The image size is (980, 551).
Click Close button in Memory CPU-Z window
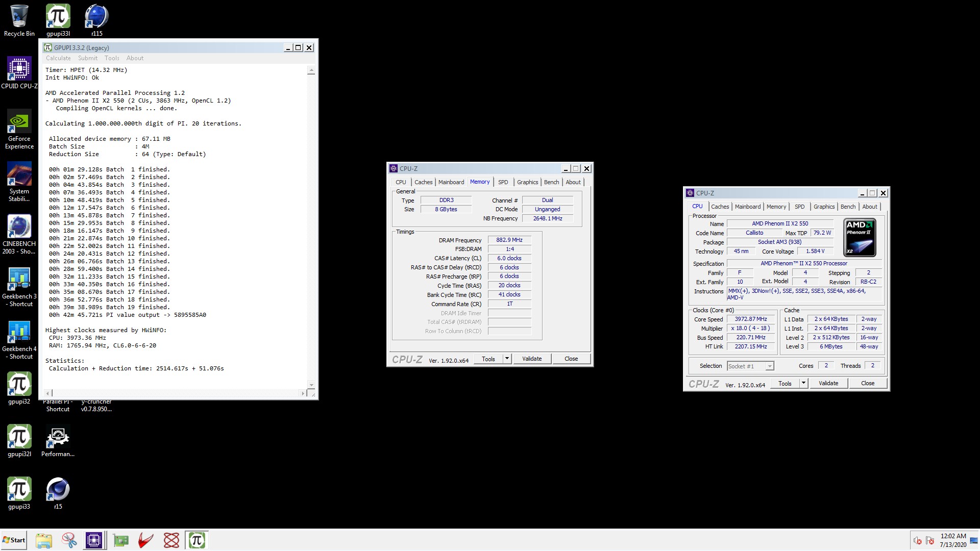click(571, 359)
